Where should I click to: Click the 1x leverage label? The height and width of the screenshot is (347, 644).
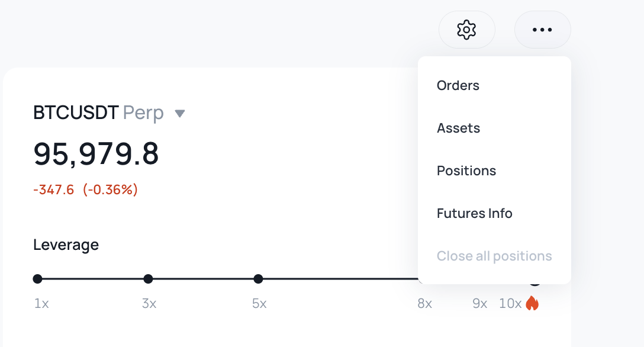41,304
